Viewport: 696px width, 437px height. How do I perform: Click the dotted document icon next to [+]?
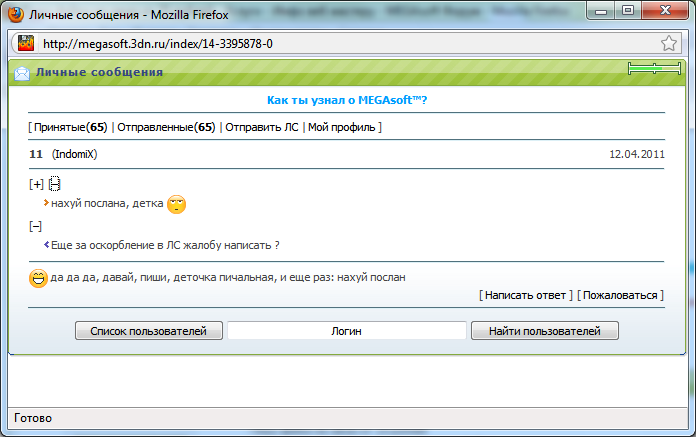pyautogui.click(x=54, y=184)
